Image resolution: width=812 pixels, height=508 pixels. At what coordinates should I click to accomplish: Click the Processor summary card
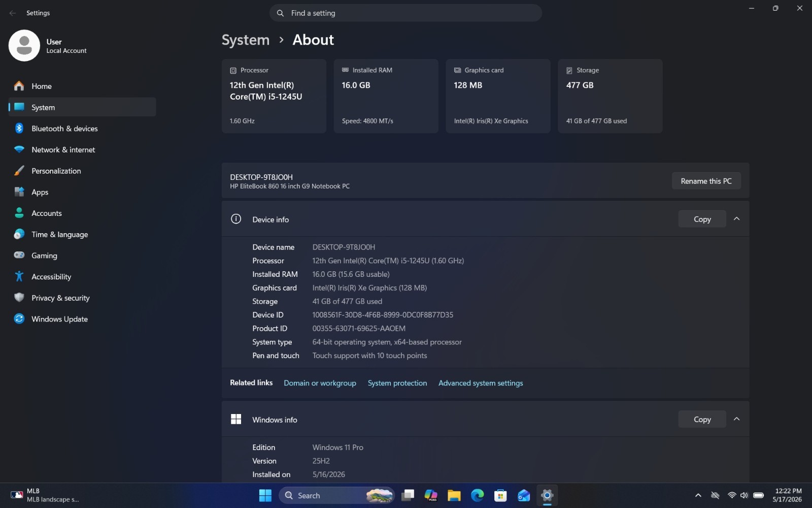click(274, 96)
